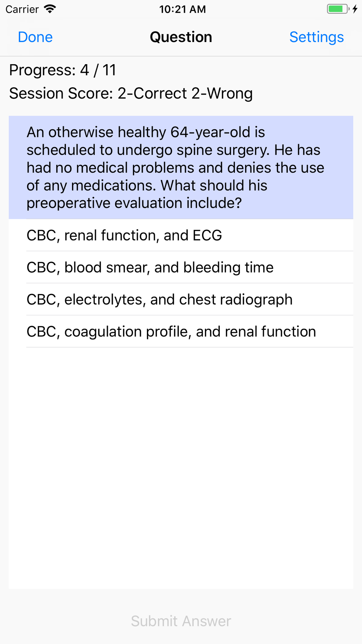
Task: Tap the Carrier label in status bar
Action: (x=22, y=9)
